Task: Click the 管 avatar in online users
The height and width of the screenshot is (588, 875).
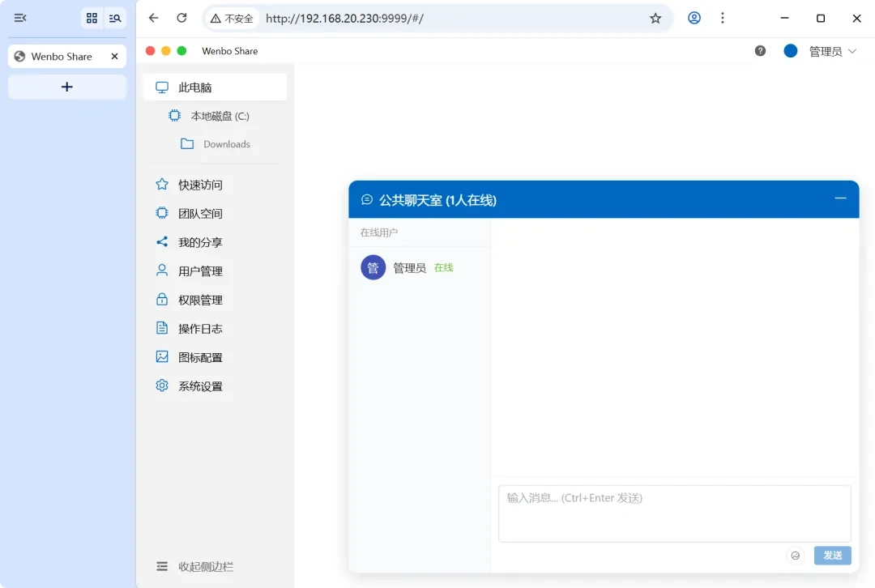Action: [x=373, y=268]
